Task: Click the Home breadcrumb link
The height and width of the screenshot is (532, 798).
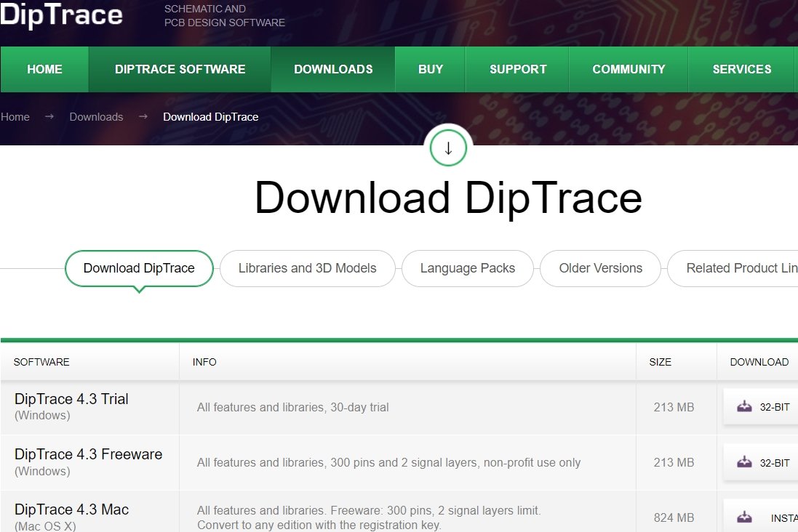Action: [15, 116]
